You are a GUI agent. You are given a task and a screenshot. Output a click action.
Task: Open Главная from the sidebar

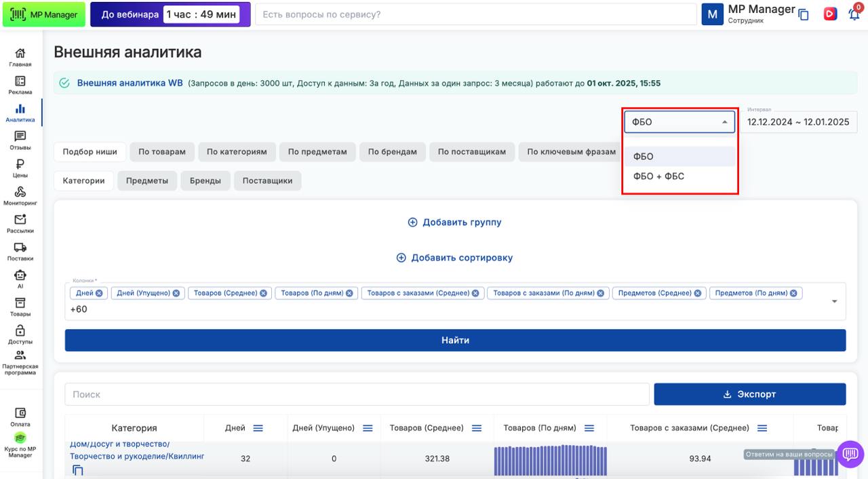20,58
